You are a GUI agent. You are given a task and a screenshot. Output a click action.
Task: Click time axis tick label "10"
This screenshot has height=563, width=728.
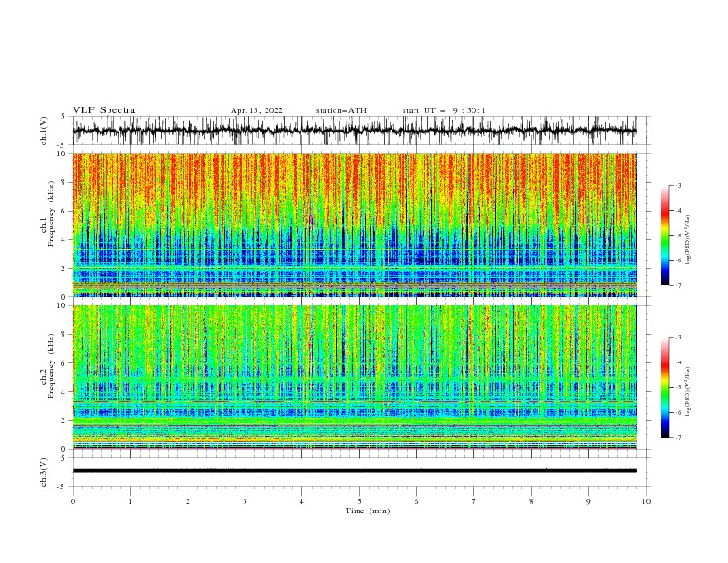(x=646, y=501)
